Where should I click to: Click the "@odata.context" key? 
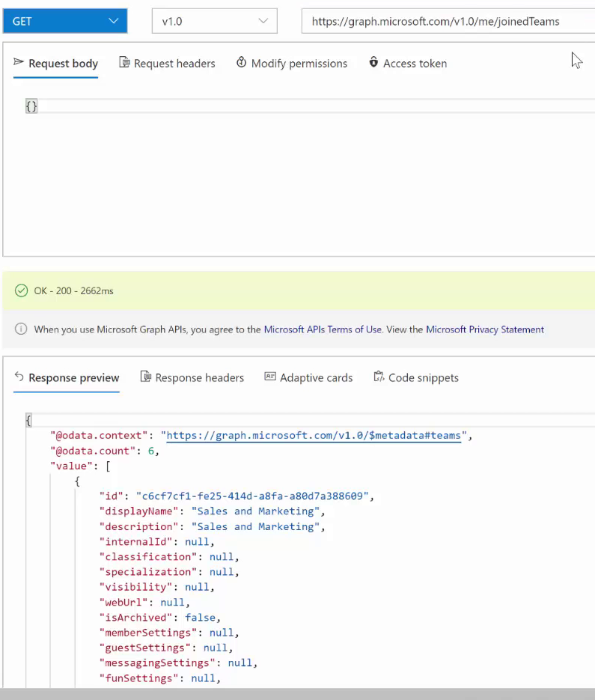[99, 436]
